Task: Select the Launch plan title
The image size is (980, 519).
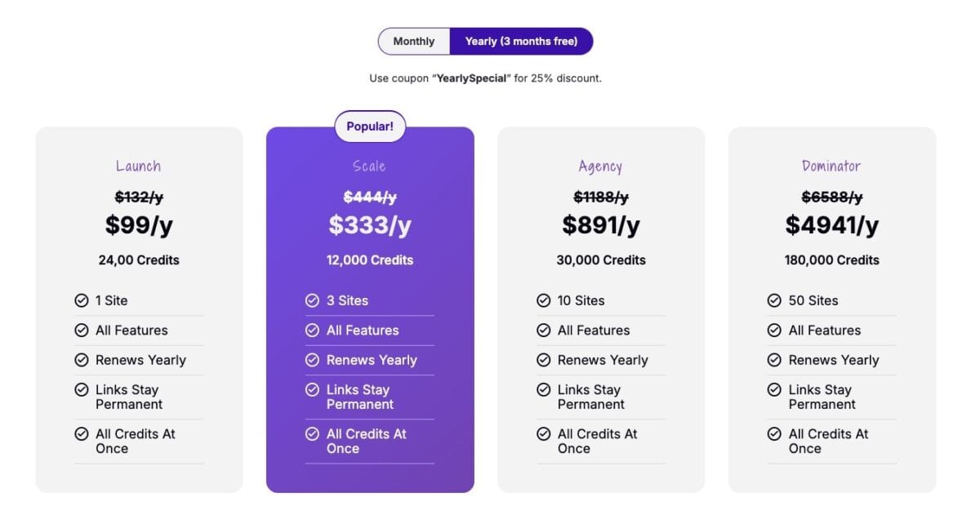Action: [x=139, y=166]
